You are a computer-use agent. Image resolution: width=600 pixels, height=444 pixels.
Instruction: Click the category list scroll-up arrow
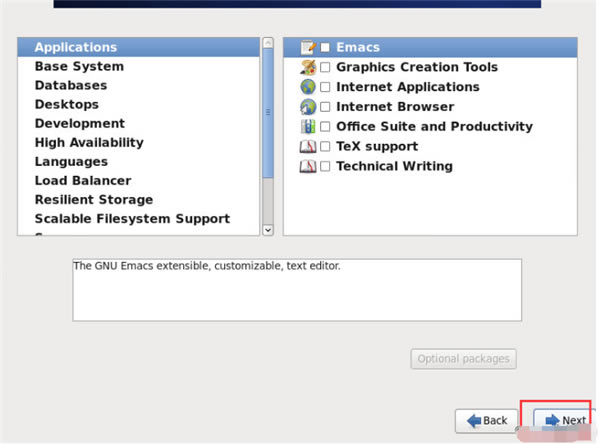[268, 43]
